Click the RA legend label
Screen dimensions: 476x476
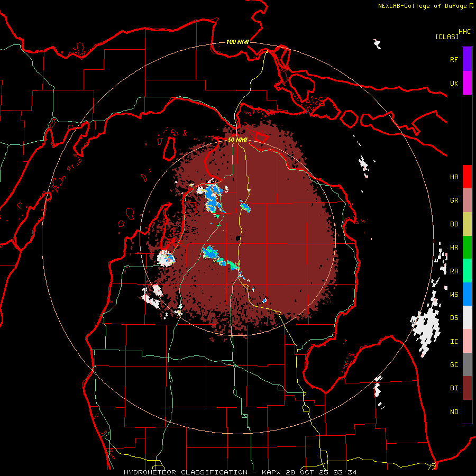[454, 271]
